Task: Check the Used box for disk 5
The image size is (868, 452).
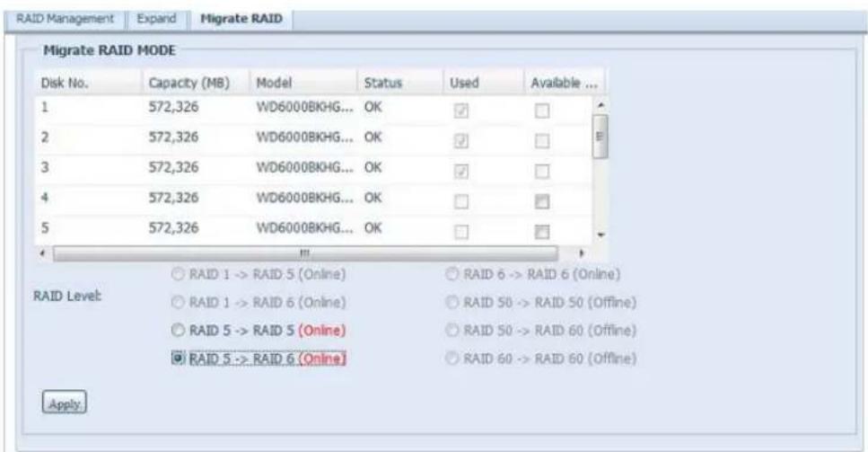Action: point(461,232)
